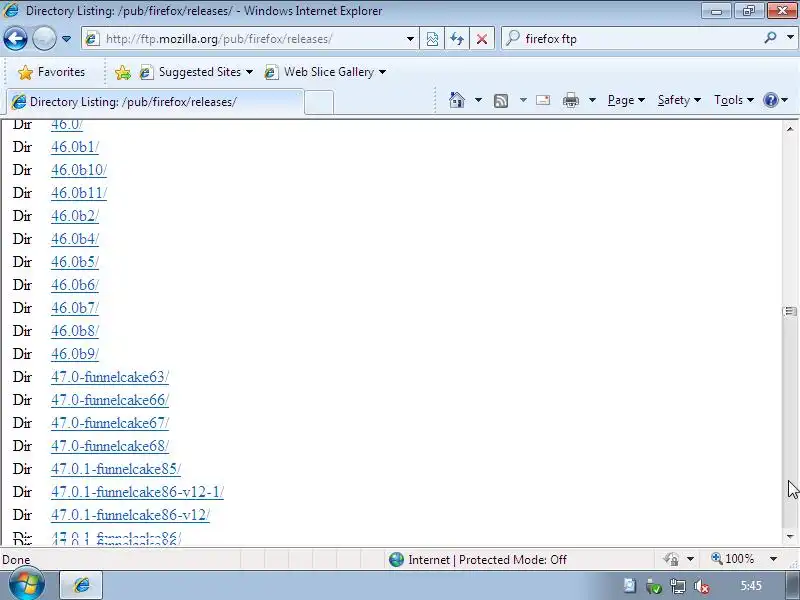
Task: Click the Read Mail envelope icon
Action: [x=543, y=100]
